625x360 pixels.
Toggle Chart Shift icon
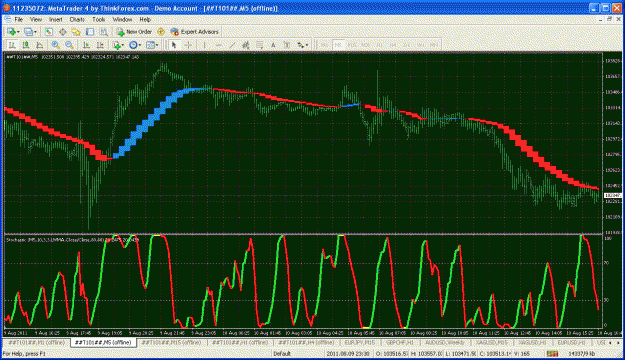point(100,45)
